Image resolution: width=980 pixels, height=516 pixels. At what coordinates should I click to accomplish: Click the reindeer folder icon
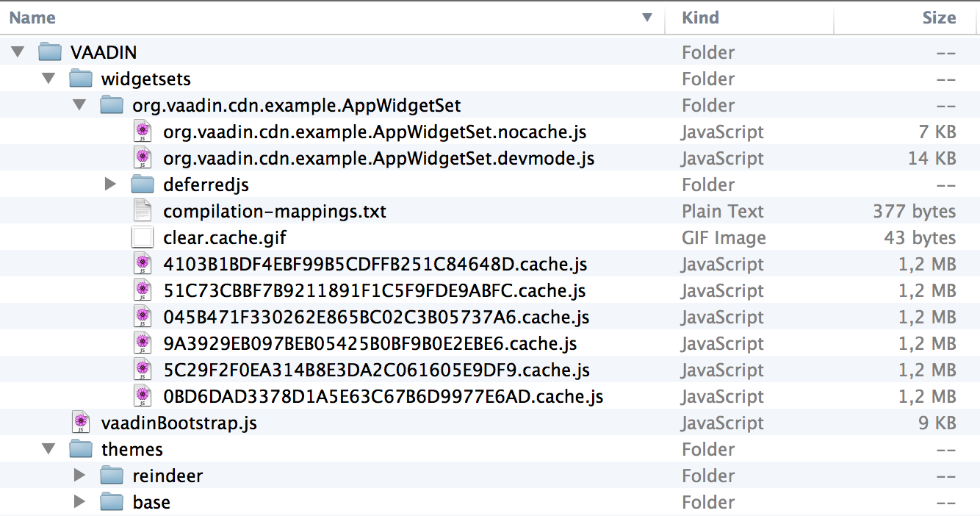(x=112, y=476)
